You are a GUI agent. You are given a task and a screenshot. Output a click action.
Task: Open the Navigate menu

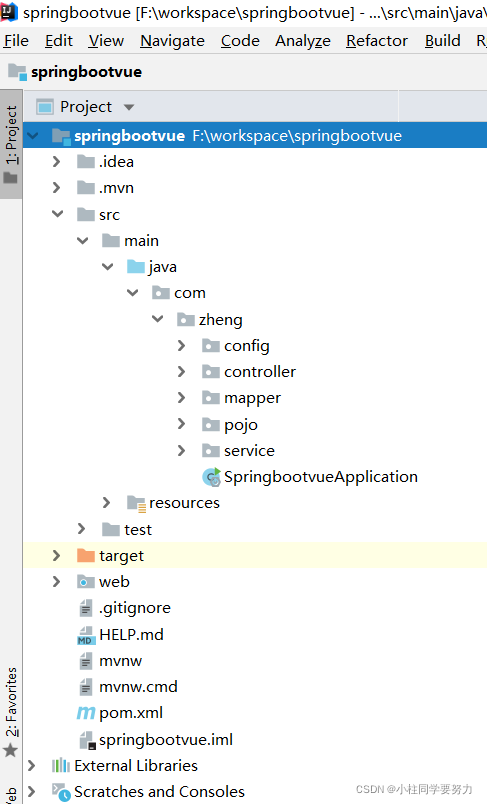(x=172, y=41)
